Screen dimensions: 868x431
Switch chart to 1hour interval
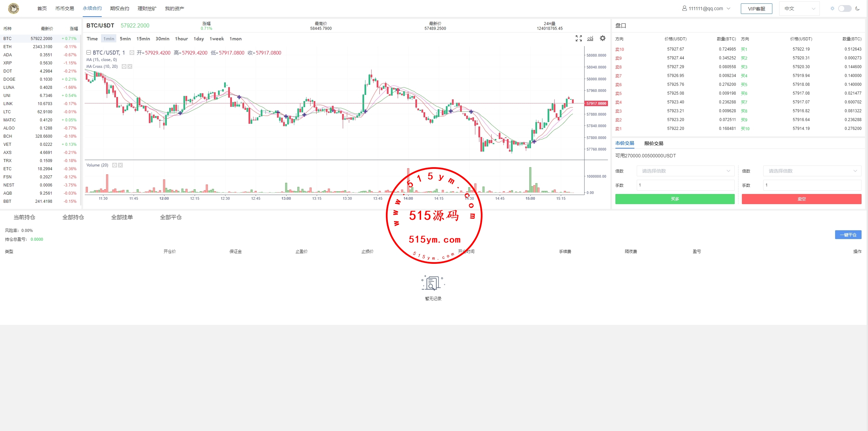pyautogui.click(x=181, y=39)
